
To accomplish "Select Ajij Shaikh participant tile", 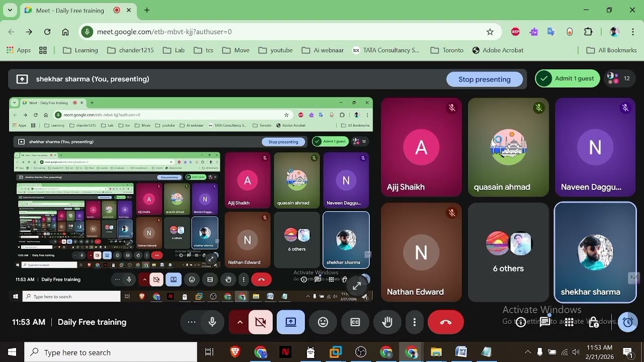I will click(x=422, y=147).
